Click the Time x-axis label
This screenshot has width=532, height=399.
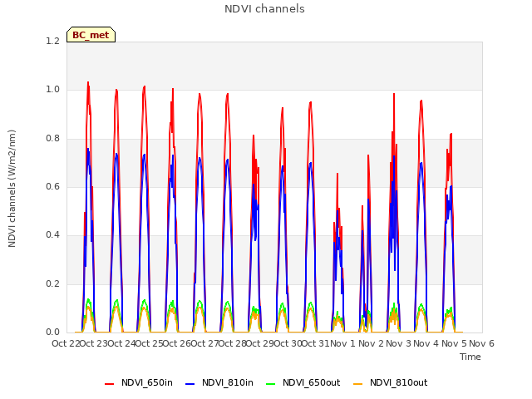pyautogui.click(x=470, y=357)
